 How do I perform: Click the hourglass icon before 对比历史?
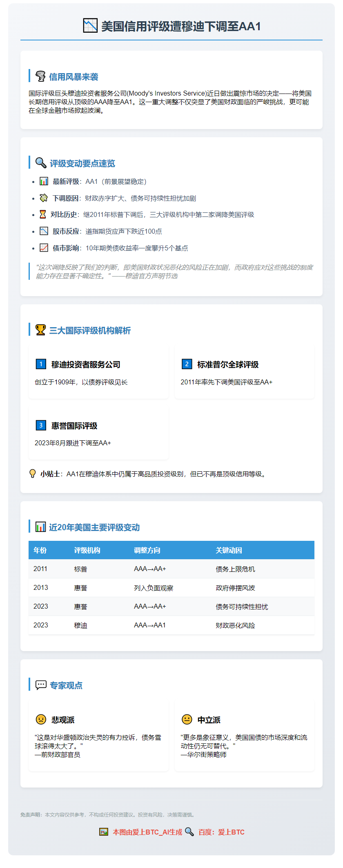pyautogui.click(x=42, y=214)
